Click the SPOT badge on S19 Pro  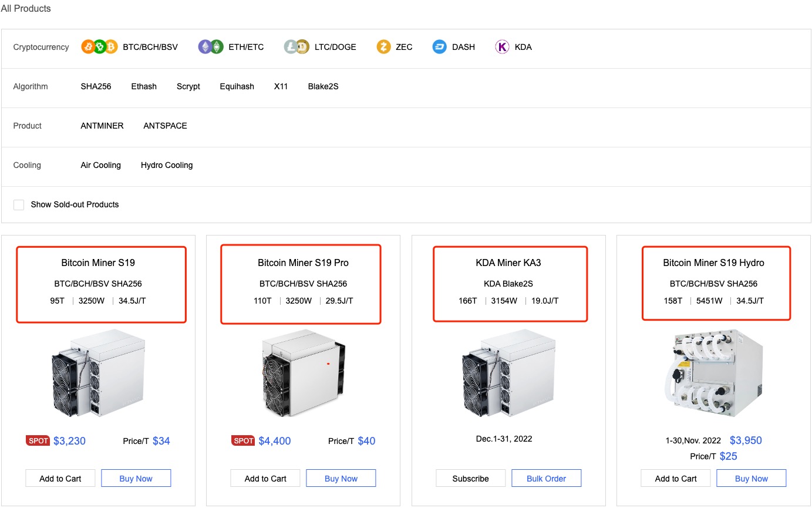[243, 440]
